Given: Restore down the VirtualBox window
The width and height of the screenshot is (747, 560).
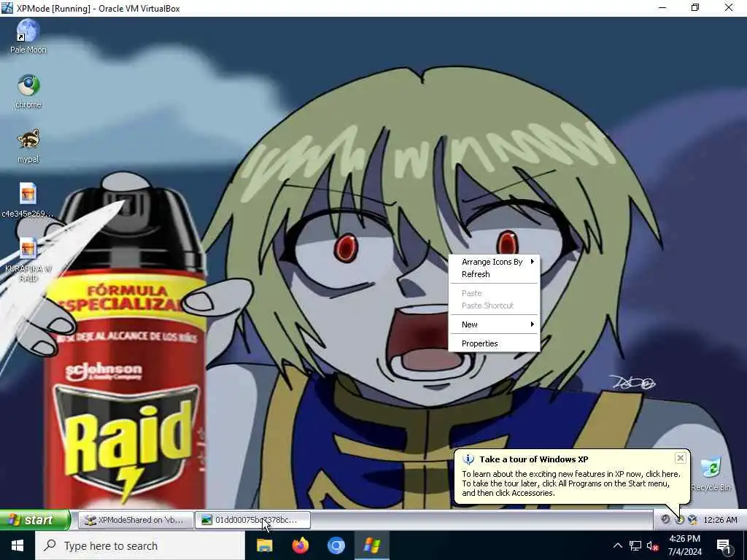Looking at the screenshot, I should (x=695, y=7).
